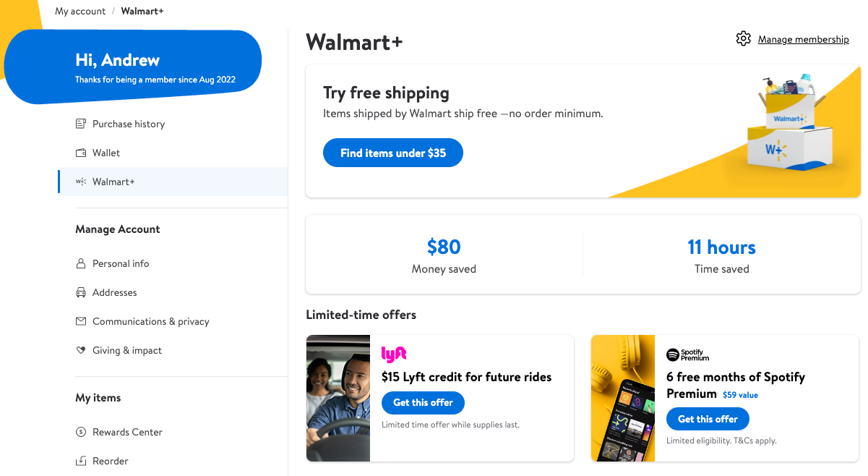Click the Purchase history receipt icon

coord(81,124)
